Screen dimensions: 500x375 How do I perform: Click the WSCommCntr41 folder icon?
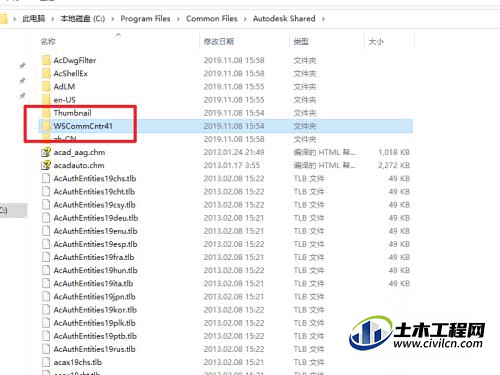[46, 126]
